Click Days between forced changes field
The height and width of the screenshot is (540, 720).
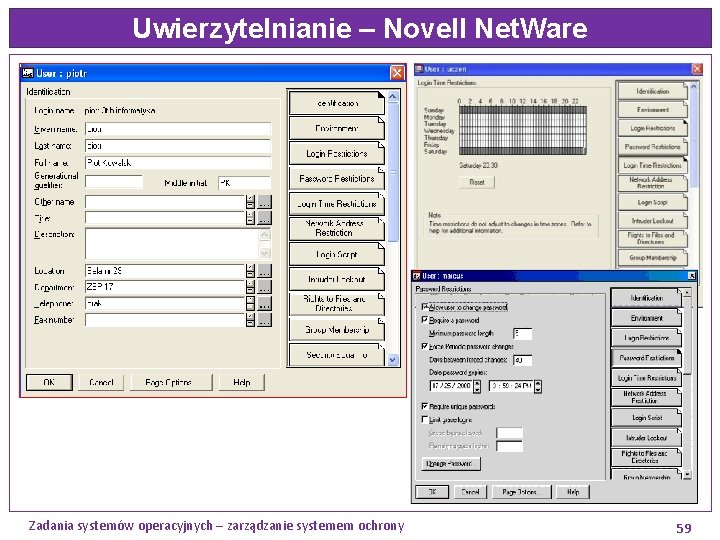coord(523,360)
